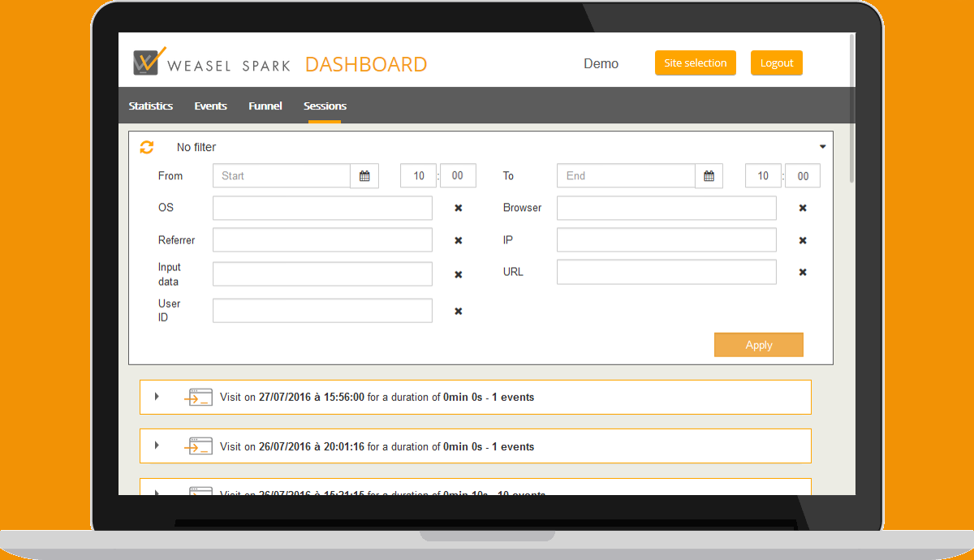Viewport: 974px width, 560px height.
Task: Click into the Browser input field
Action: 666,209
